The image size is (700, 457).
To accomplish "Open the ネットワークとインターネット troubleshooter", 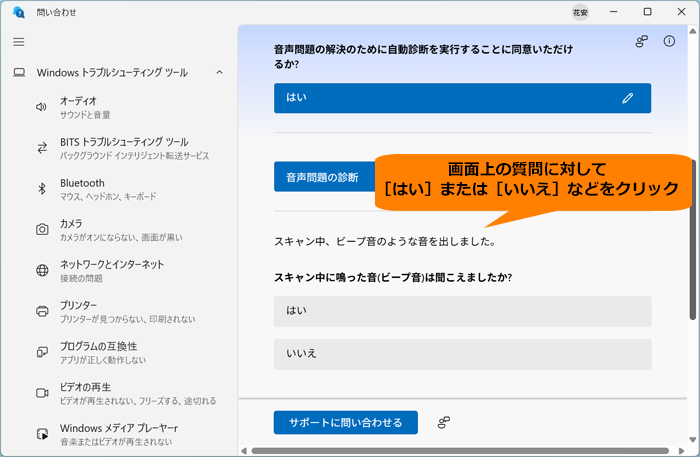I will point(121,271).
